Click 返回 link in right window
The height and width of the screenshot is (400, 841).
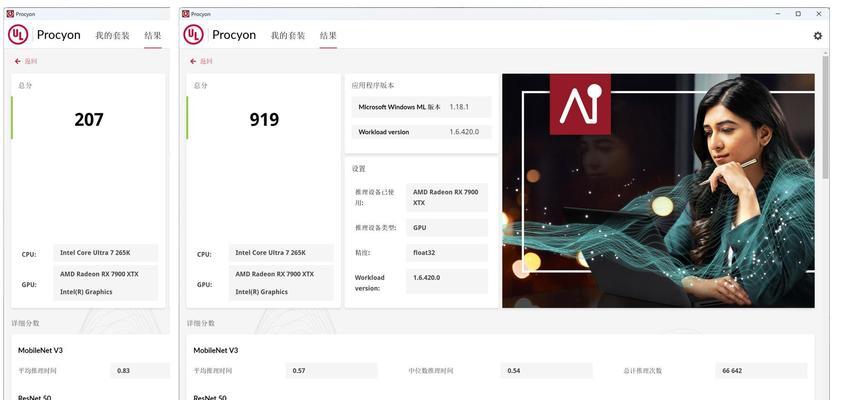click(x=206, y=61)
